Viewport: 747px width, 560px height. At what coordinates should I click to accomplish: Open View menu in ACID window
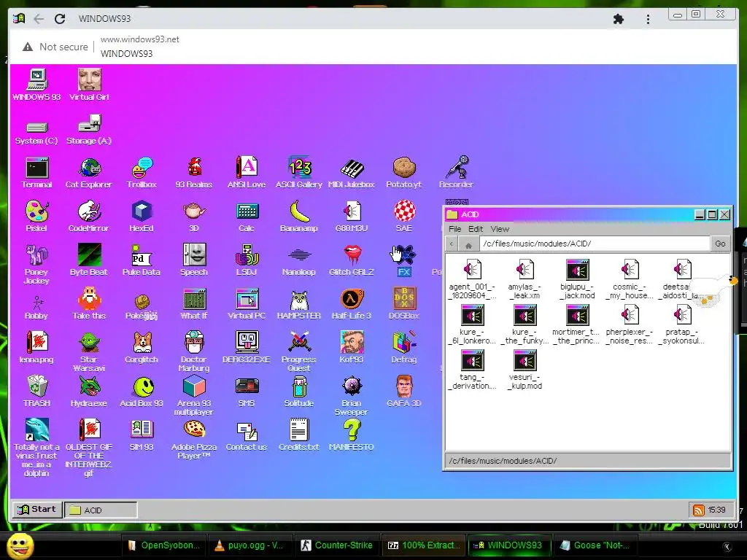(x=500, y=229)
